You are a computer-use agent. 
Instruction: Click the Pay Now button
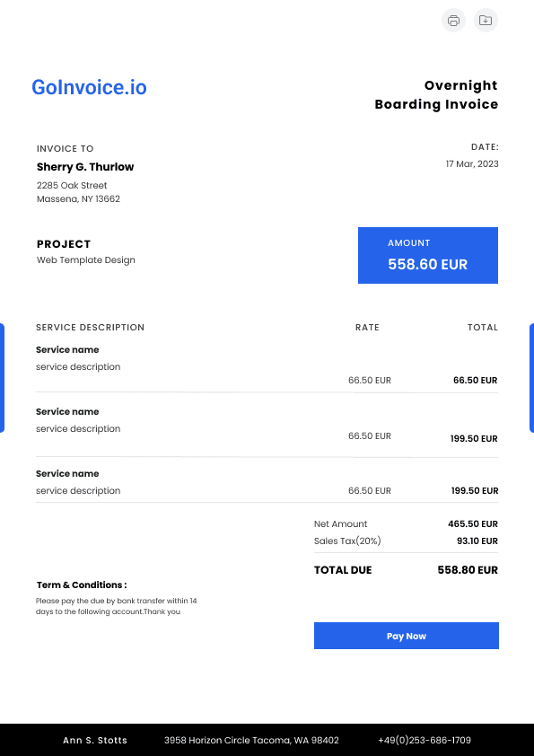tap(407, 636)
